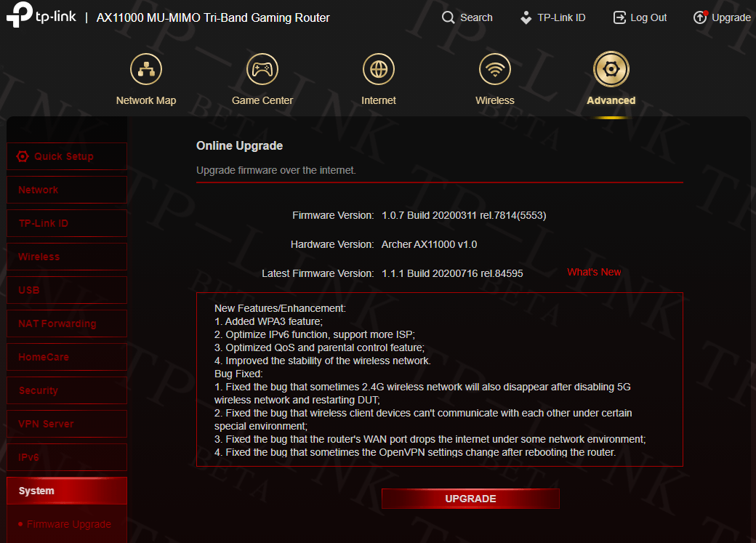756x543 pixels.
Task: Click the What's New link
Action: pos(594,272)
